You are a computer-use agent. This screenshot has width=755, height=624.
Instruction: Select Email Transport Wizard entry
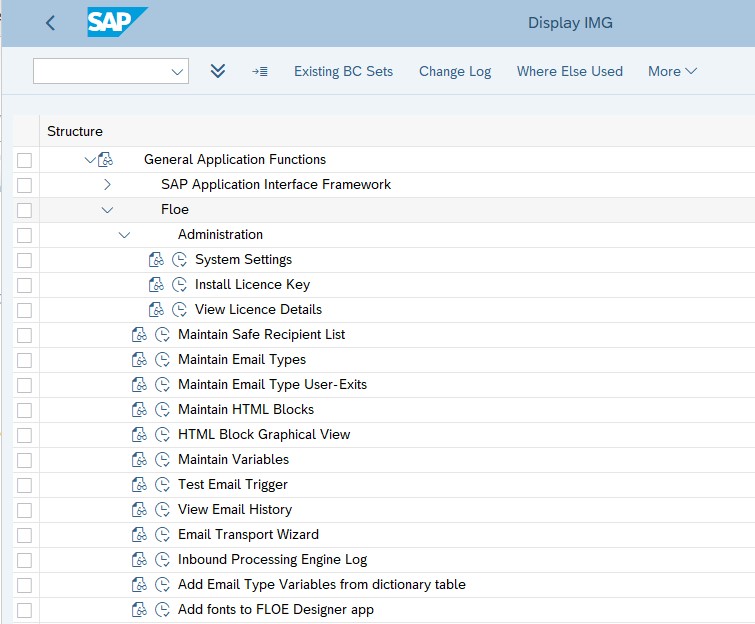[x=248, y=534]
